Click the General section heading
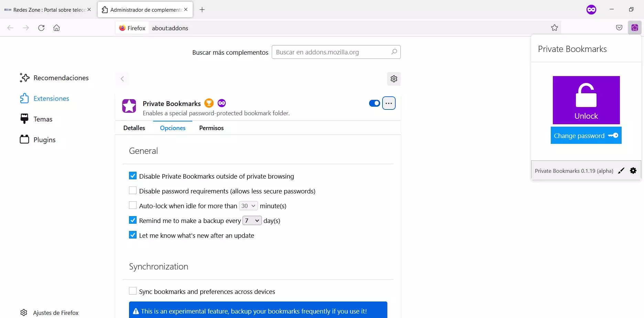Image resolution: width=644 pixels, height=318 pixels. [x=143, y=151]
